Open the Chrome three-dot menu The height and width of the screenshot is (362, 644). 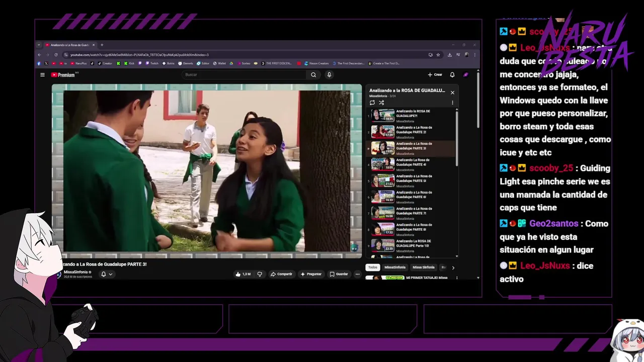(474, 55)
